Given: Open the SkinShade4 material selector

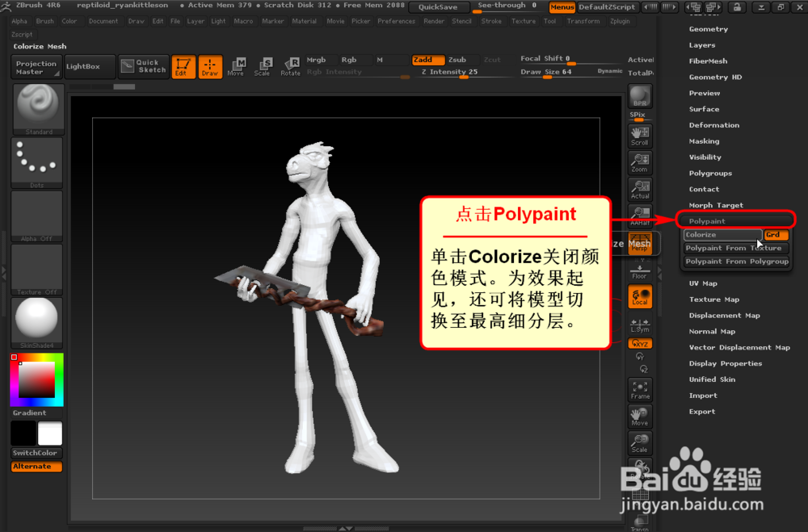Looking at the screenshot, I should pyautogui.click(x=37, y=323).
